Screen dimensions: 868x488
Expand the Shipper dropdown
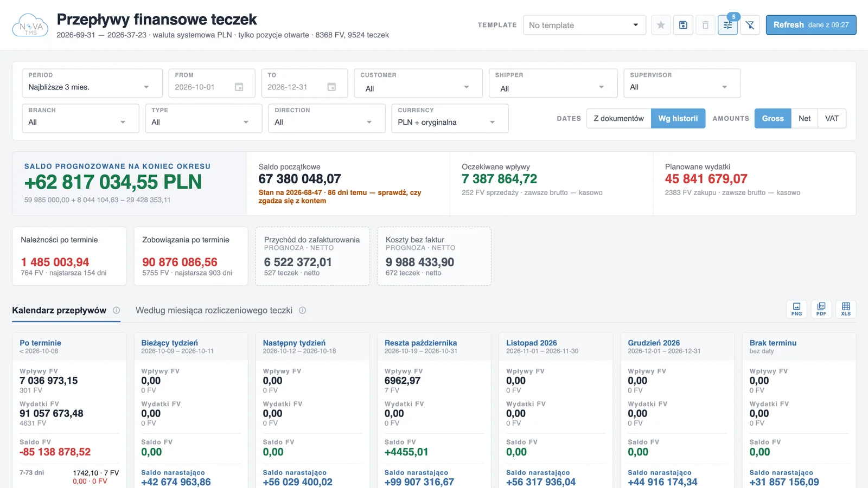(x=553, y=83)
